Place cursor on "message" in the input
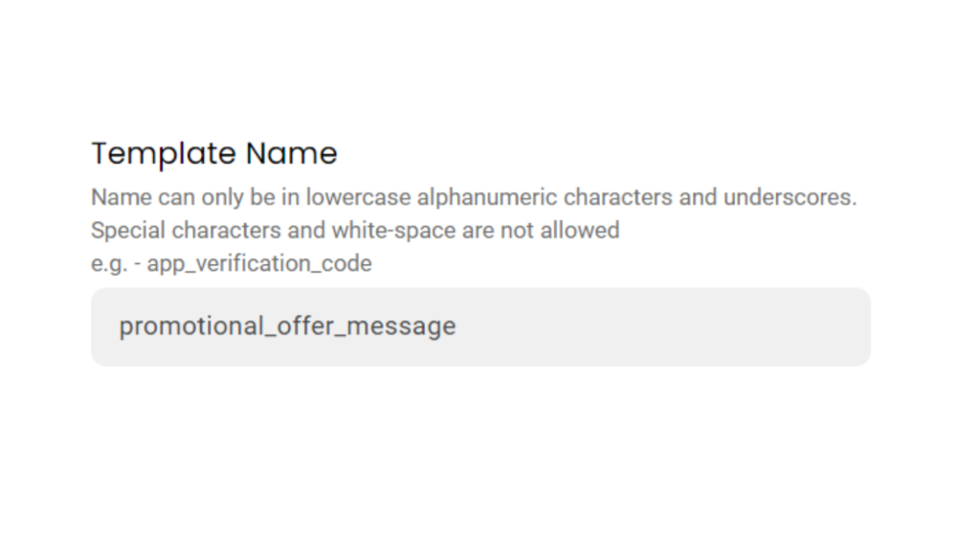 (x=401, y=326)
